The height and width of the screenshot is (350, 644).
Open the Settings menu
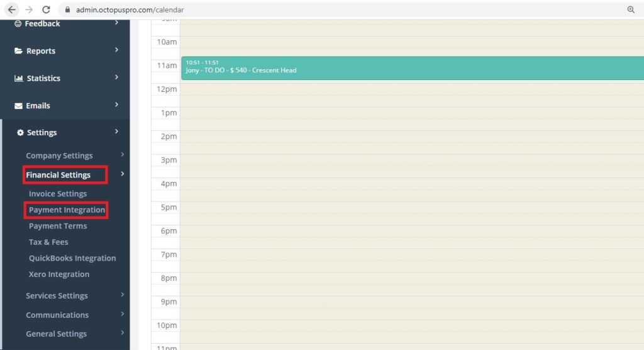(42, 132)
